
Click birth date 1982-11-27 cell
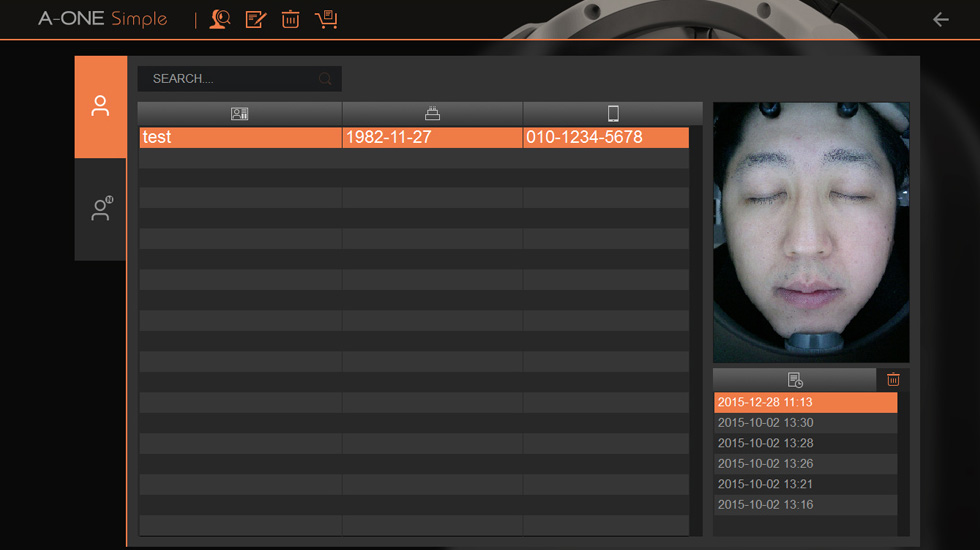[432, 138]
